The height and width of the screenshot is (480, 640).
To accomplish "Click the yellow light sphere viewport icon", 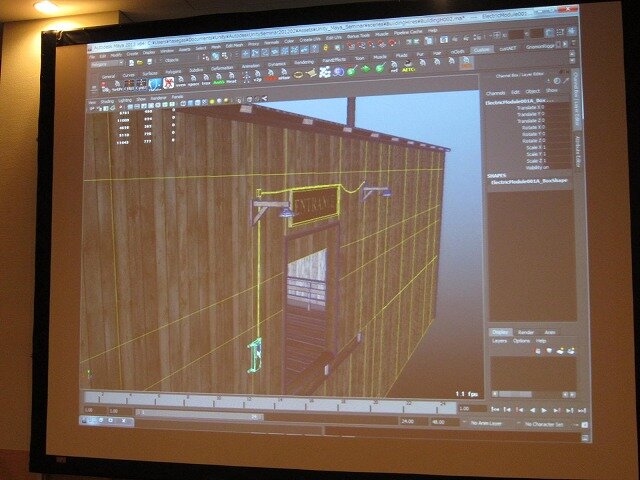I will [212, 102].
